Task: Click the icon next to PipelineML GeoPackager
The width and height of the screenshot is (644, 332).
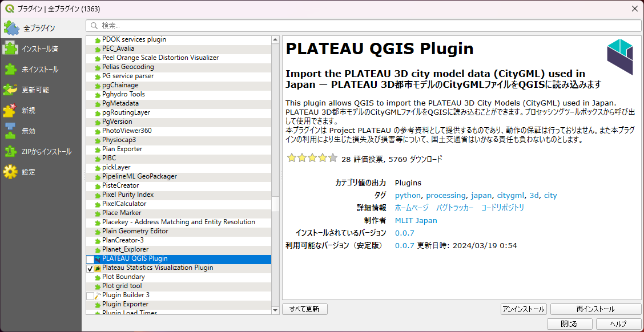Action: click(98, 176)
